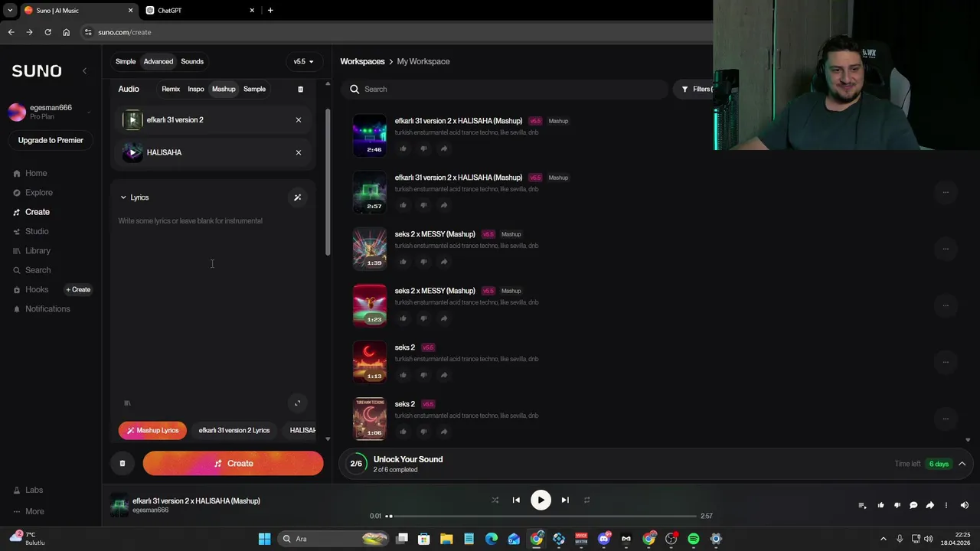
Task: Select the Remix audio option
Action: coord(171,90)
